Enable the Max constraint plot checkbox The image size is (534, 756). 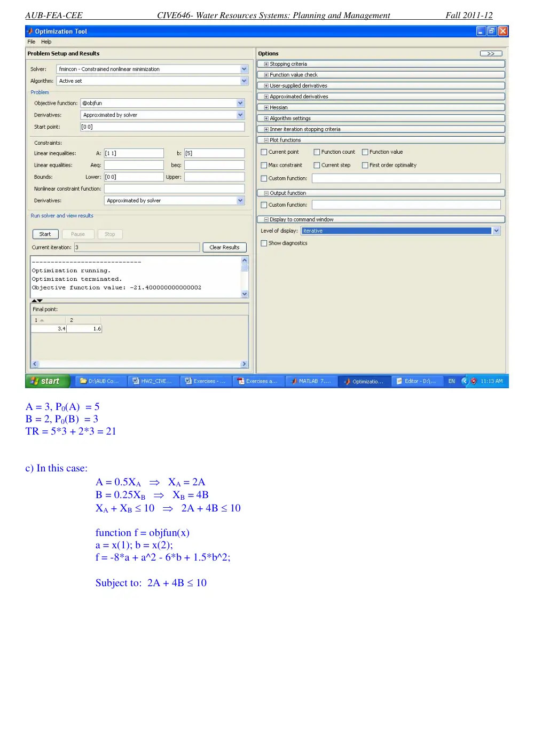click(264, 166)
